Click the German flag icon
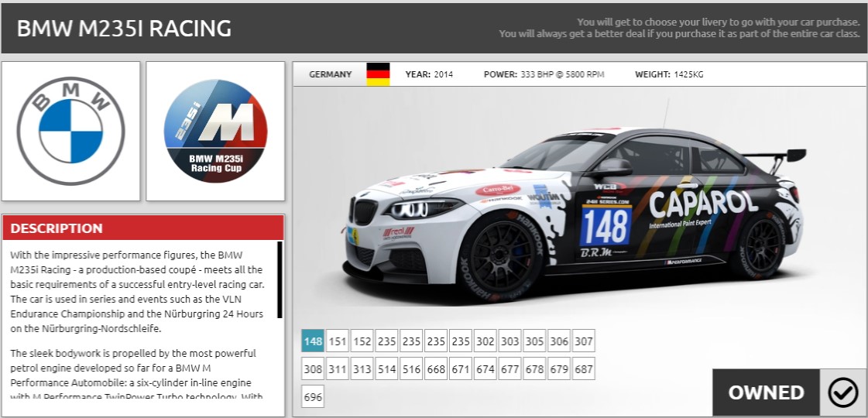The image size is (868, 418). pos(378,74)
